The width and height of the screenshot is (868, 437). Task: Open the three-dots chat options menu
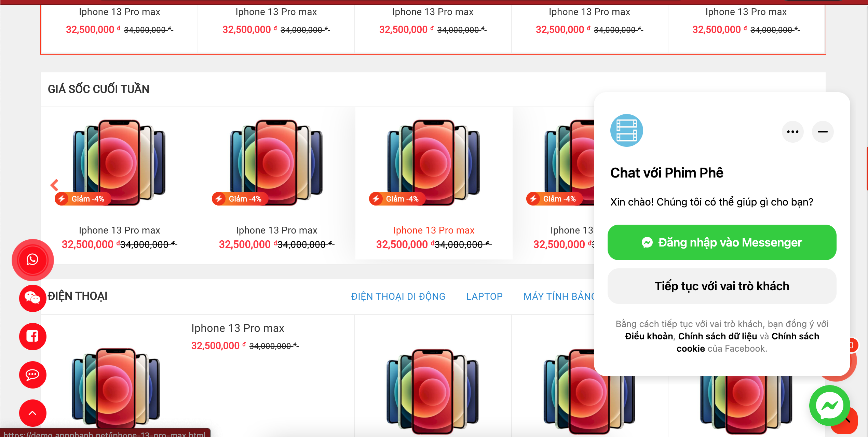tap(792, 132)
